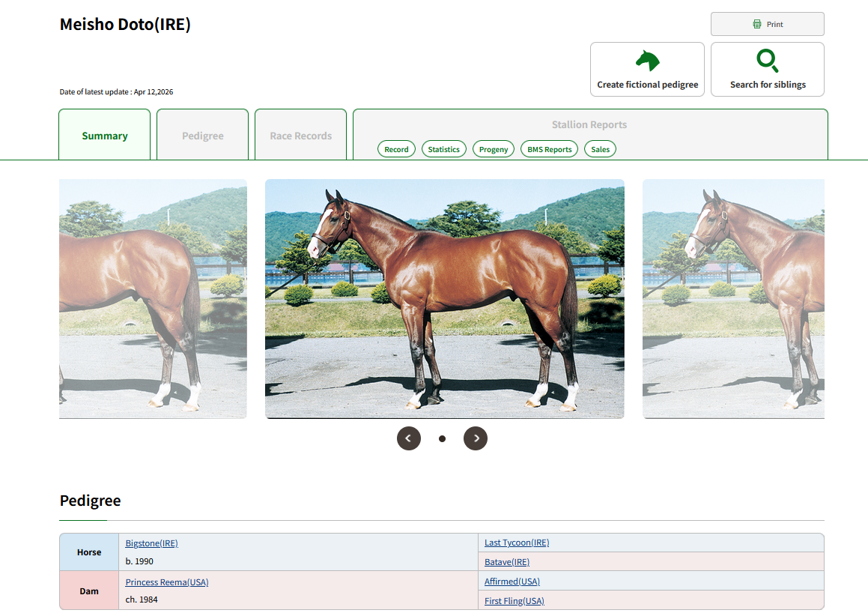Click the Meisho Doto(IRE) page title

[x=125, y=25]
